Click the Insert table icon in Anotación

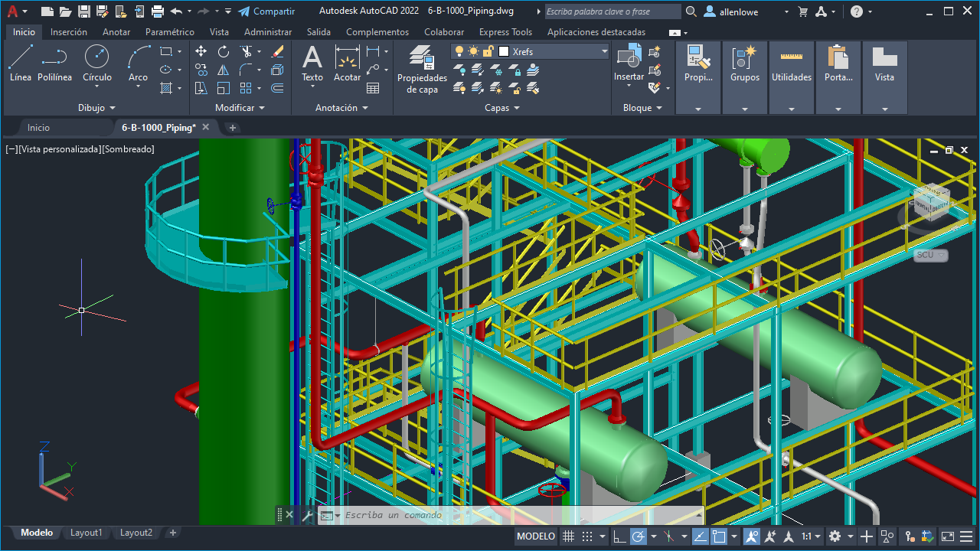tap(373, 88)
